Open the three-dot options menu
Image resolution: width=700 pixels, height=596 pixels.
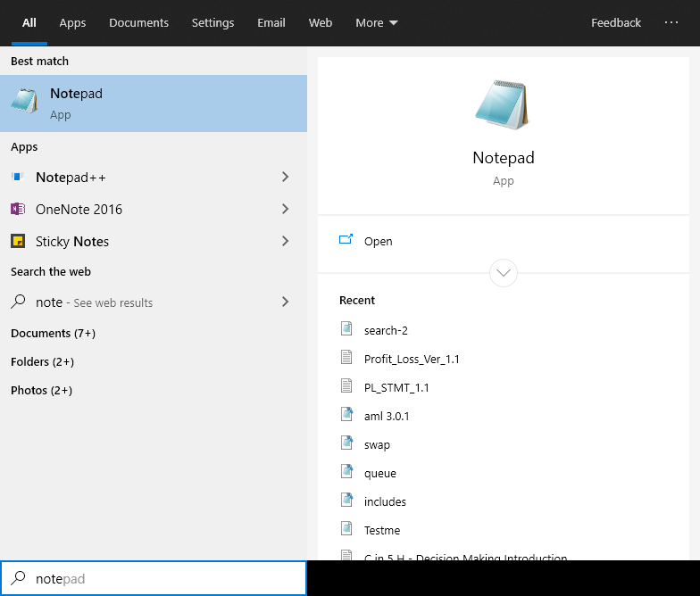pyautogui.click(x=671, y=22)
